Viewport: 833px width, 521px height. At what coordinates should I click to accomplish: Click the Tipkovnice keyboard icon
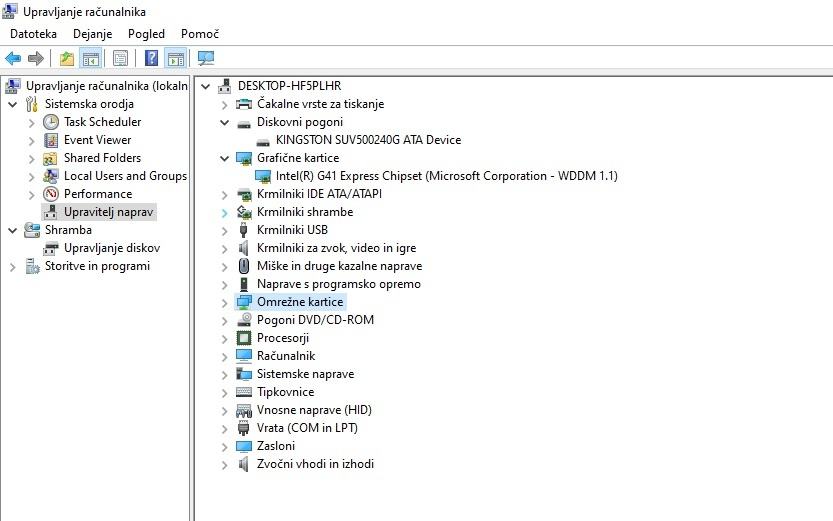click(x=244, y=392)
